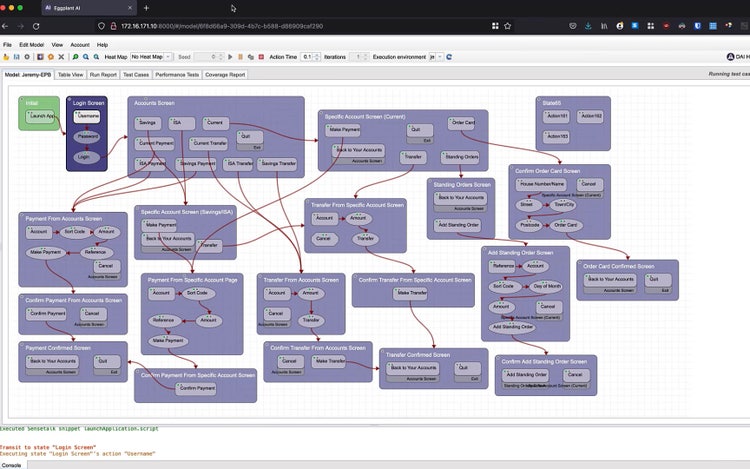Open the Edit Model menu
The width and height of the screenshot is (750, 469).
30,45
